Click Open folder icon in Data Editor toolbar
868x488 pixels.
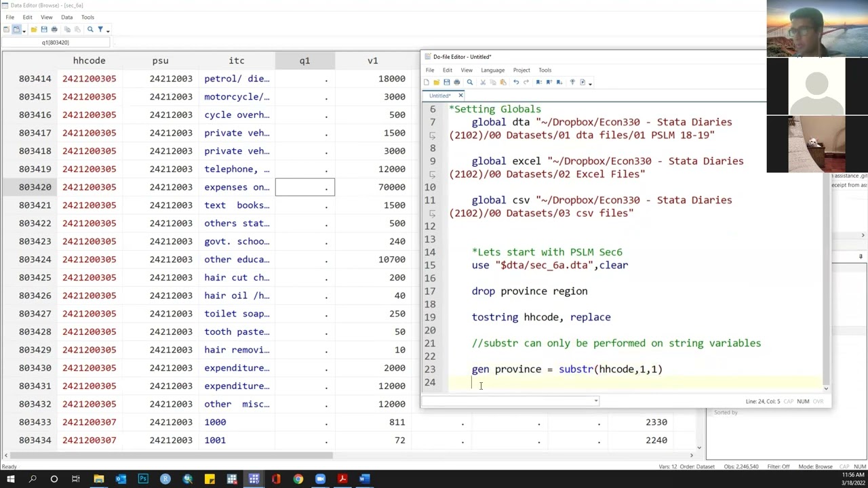coord(34,29)
